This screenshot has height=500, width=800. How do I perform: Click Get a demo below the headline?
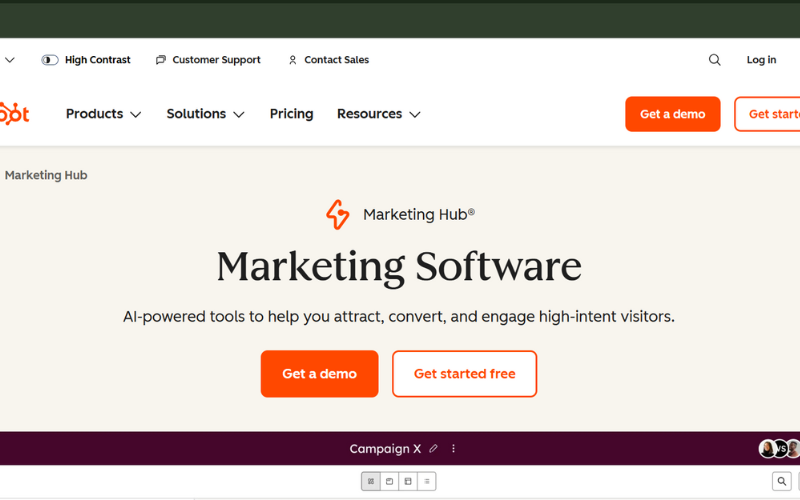[x=319, y=373]
